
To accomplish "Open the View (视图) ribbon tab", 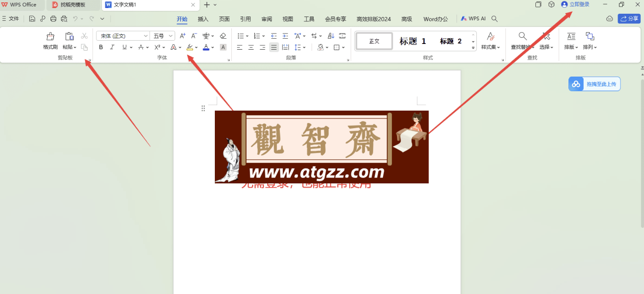I will [x=288, y=19].
